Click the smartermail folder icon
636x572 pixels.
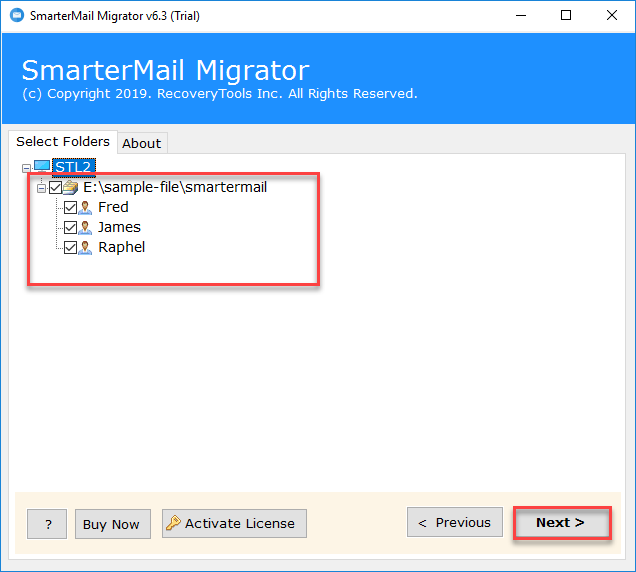click(x=71, y=187)
